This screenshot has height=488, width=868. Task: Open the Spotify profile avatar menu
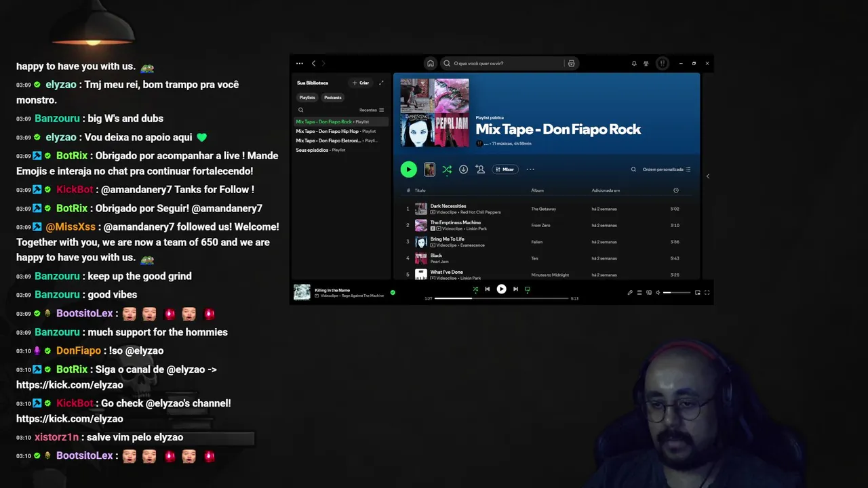tap(663, 63)
